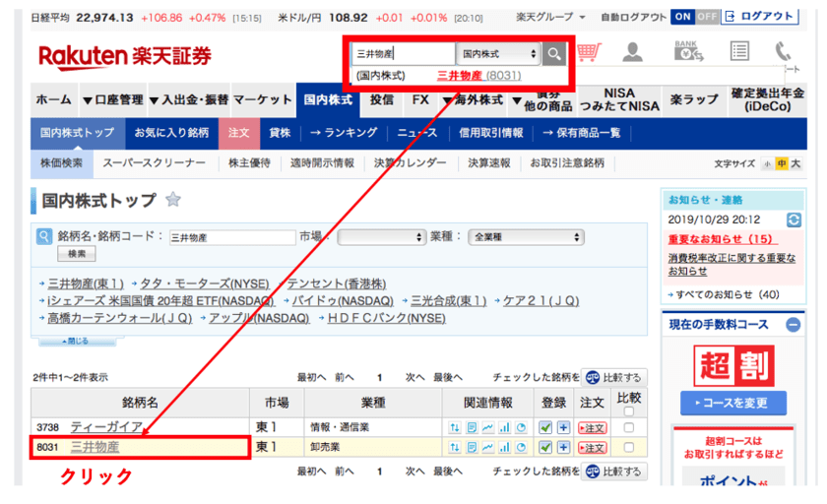Screen dimensions: 827x504
Task: Open the document list icon in header
Action: (739, 51)
